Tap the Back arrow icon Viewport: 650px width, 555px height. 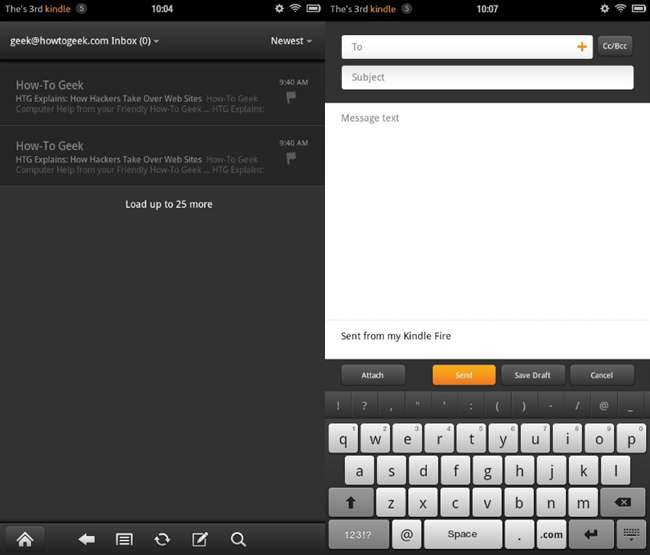86,539
